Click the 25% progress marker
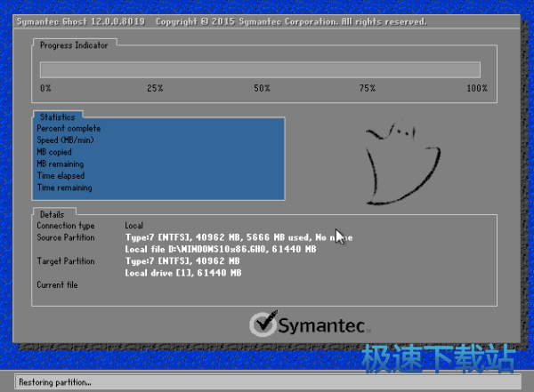 tap(155, 88)
